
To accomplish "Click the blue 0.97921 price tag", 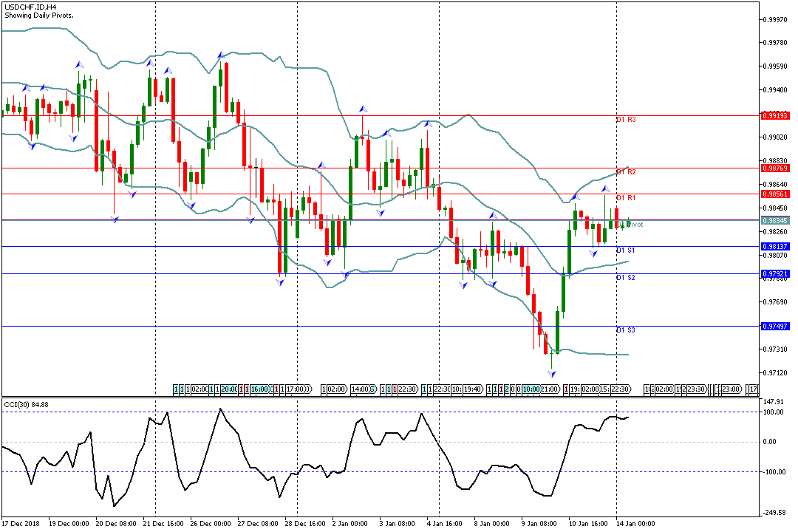I will (775, 274).
